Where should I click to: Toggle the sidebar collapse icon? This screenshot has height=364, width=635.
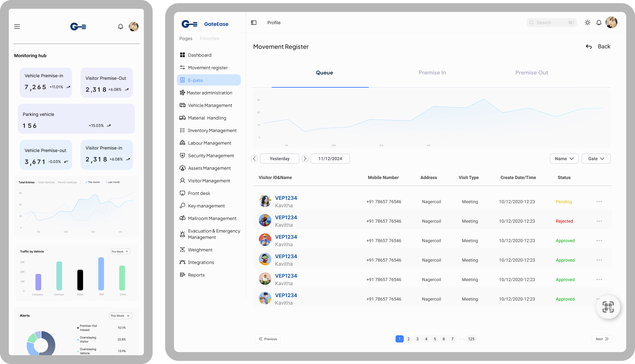[x=254, y=23]
